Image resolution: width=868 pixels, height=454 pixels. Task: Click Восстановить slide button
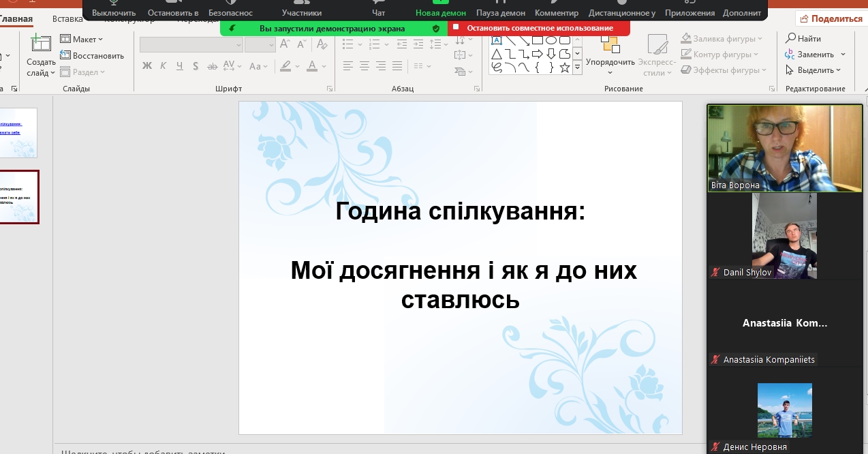click(x=92, y=56)
